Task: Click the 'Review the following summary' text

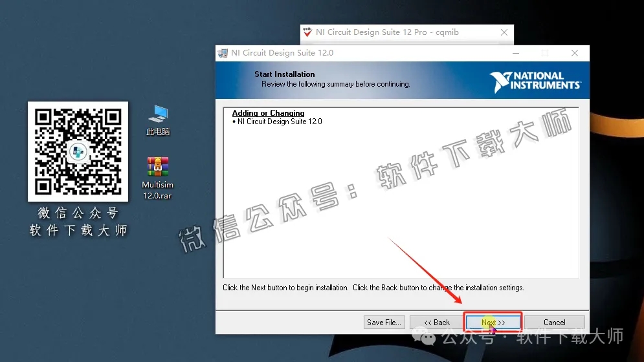Action: click(335, 84)
